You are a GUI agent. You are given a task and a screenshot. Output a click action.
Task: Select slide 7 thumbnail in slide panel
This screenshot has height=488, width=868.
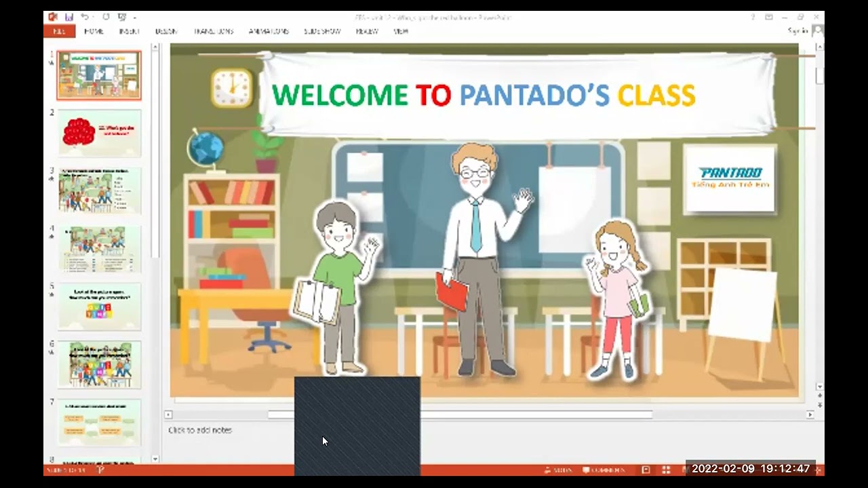pos(99,422)
